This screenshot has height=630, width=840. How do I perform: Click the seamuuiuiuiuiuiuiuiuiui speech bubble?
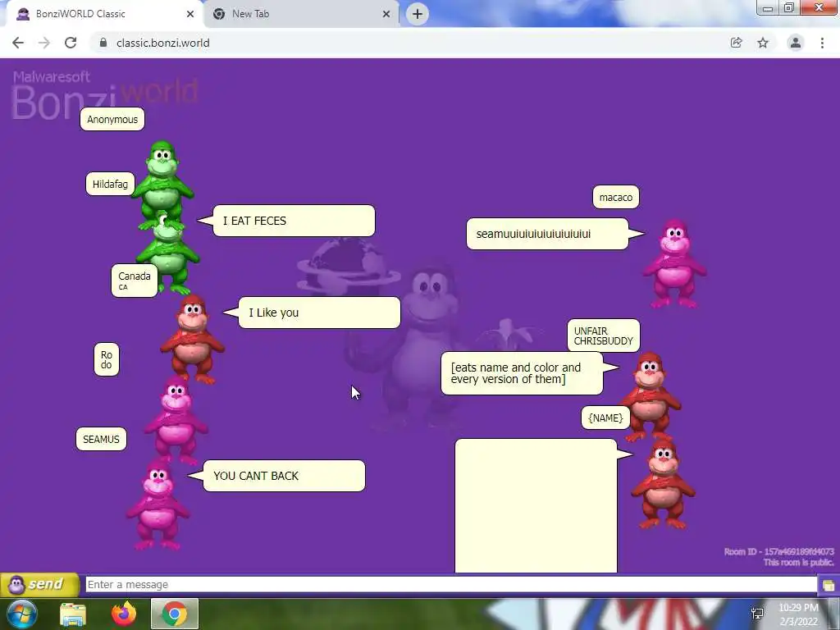tap(547, 234)
